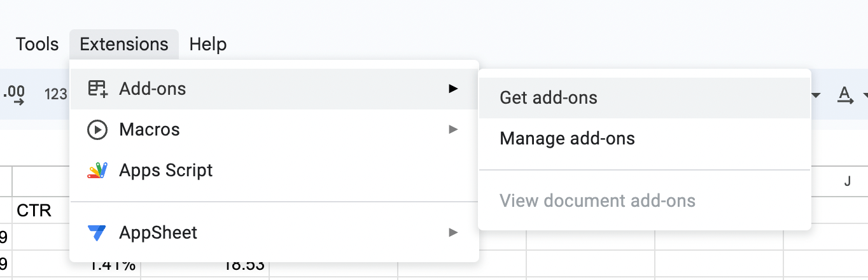Close the Extensions menu from the menu bar
868x280 pixels.
click(x=124, y=45)
